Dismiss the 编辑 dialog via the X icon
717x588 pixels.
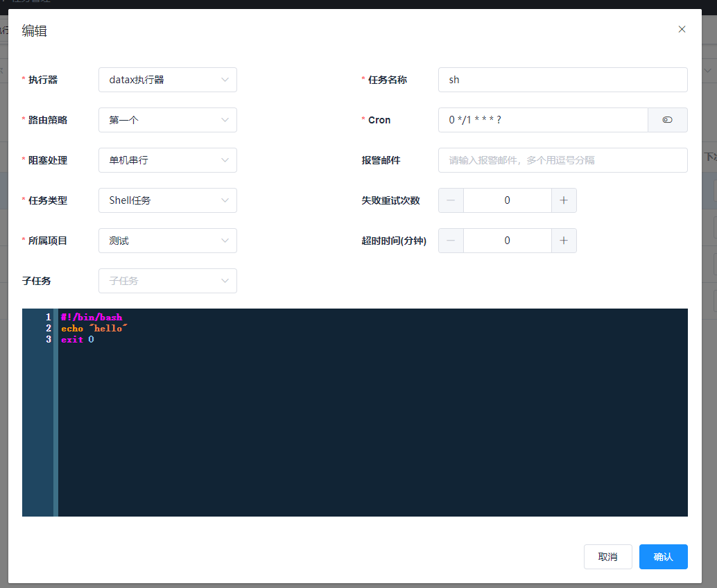[x=682, y=29]
